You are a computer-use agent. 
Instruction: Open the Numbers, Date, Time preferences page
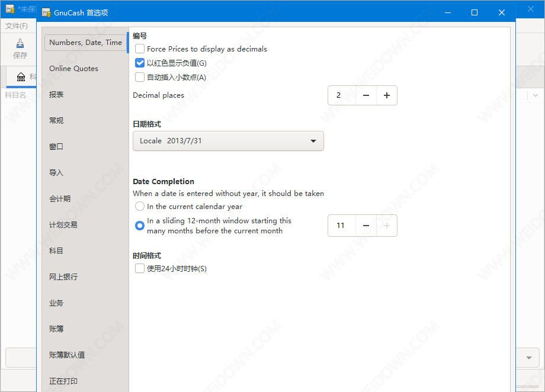(x=85, y=43)
